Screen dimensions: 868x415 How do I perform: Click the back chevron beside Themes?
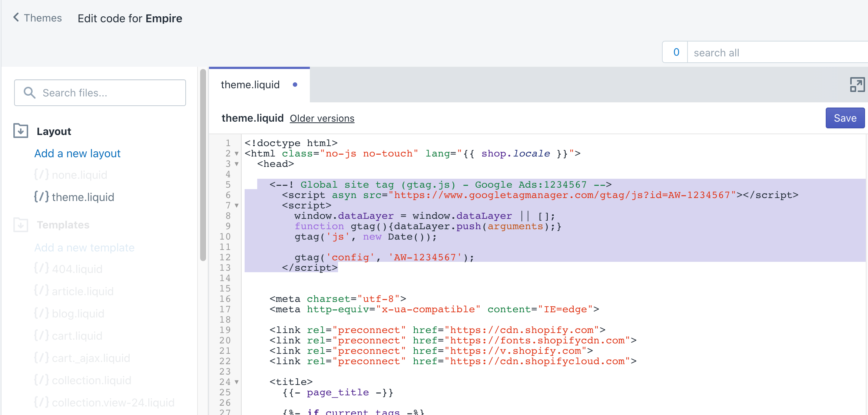16,17
